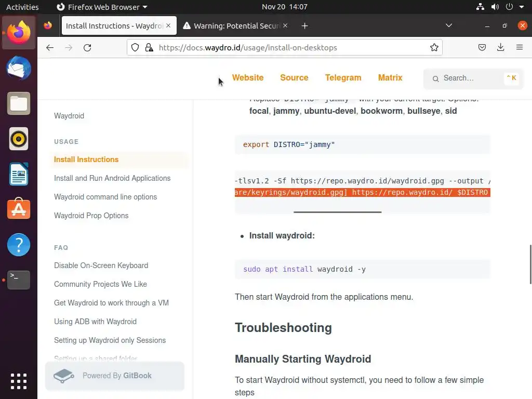Open Waydroid command line options page
Screen dimensions: 532x399
click(105, 197)
